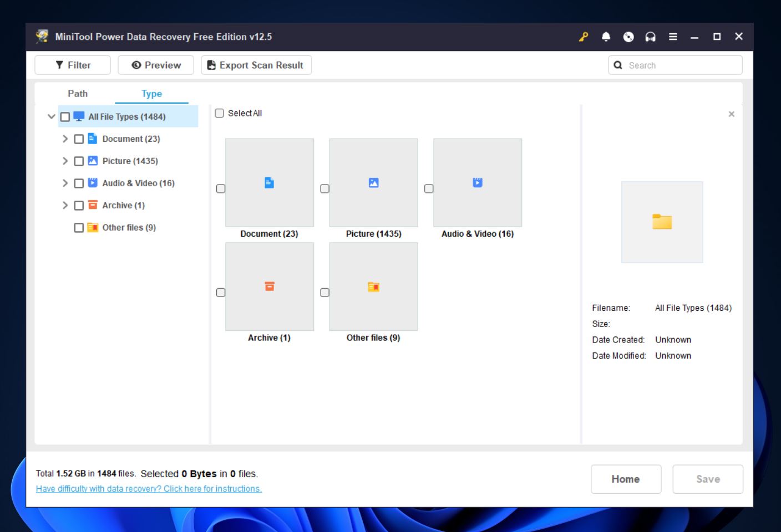Click the MiniTool app logo icon
Image resolution: width=781 pixels, height=532 pixels.
pos(42,37)
